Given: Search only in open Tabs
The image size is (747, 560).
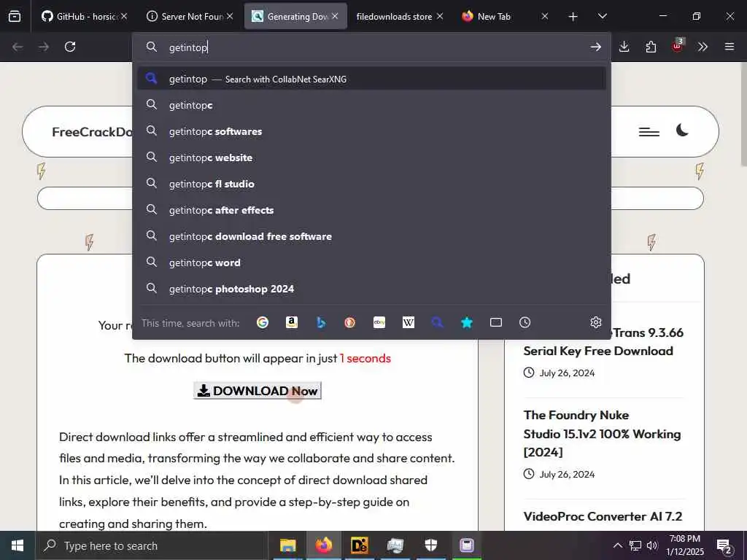Looking at the screenshot, I should 496,322.
